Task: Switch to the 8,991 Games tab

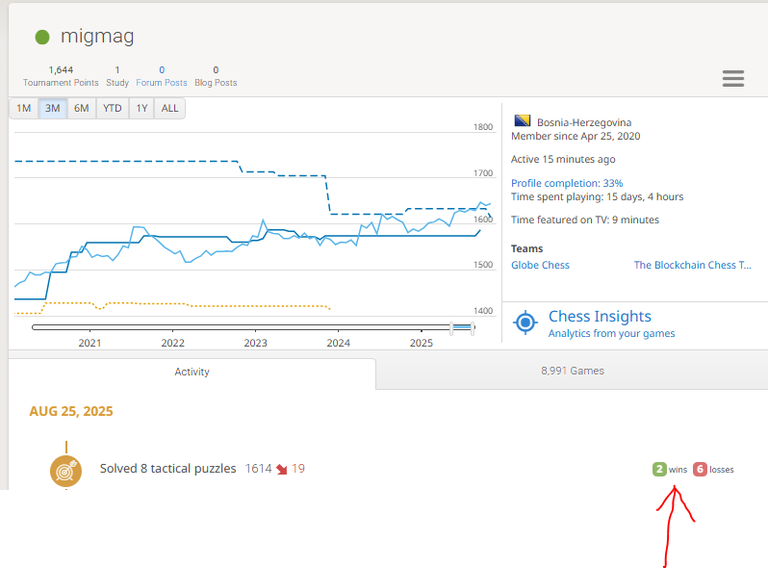Action: point(572,371)
